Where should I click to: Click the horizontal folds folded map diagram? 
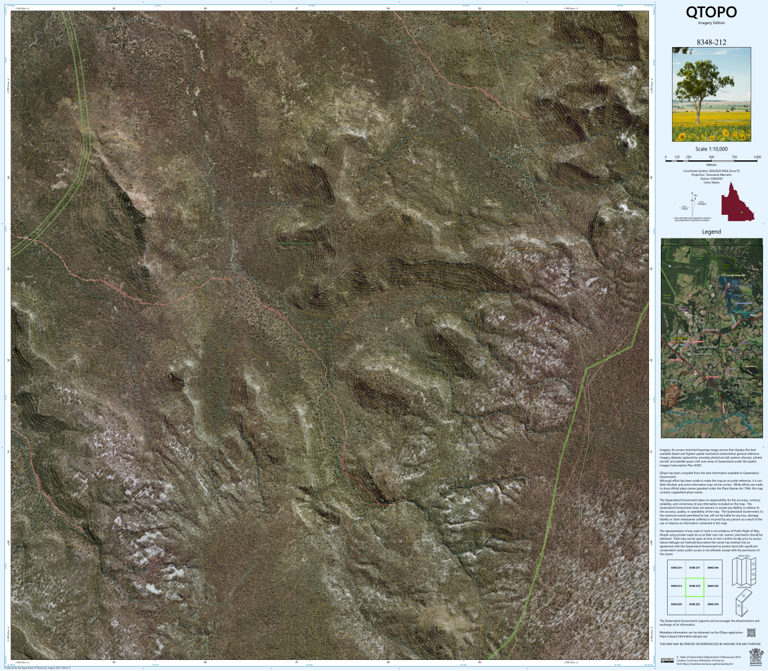click(x=743, y=603)
